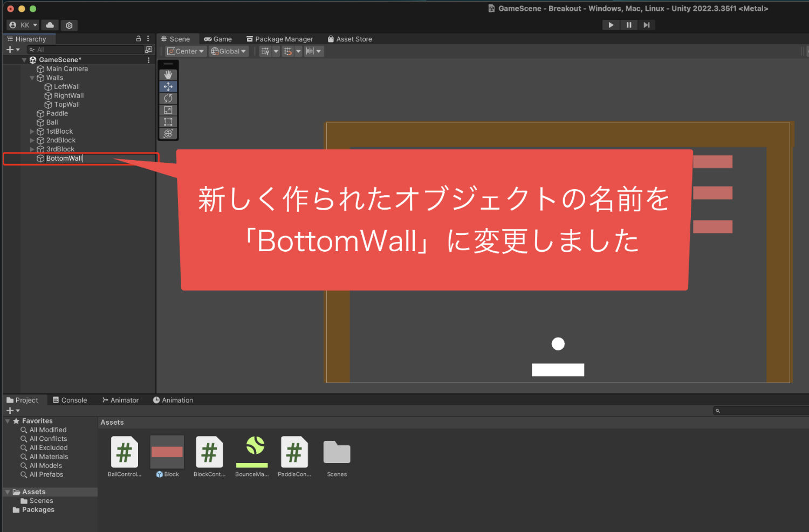Select the Hand view tool
The width and height of the screenshot is (809, 532).
pos(168,75)
